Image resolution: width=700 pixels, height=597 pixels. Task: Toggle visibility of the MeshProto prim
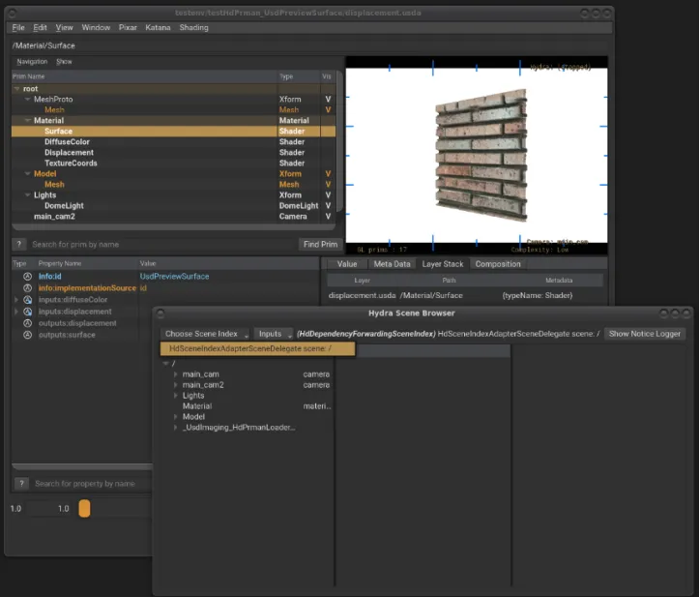[328, 100]
